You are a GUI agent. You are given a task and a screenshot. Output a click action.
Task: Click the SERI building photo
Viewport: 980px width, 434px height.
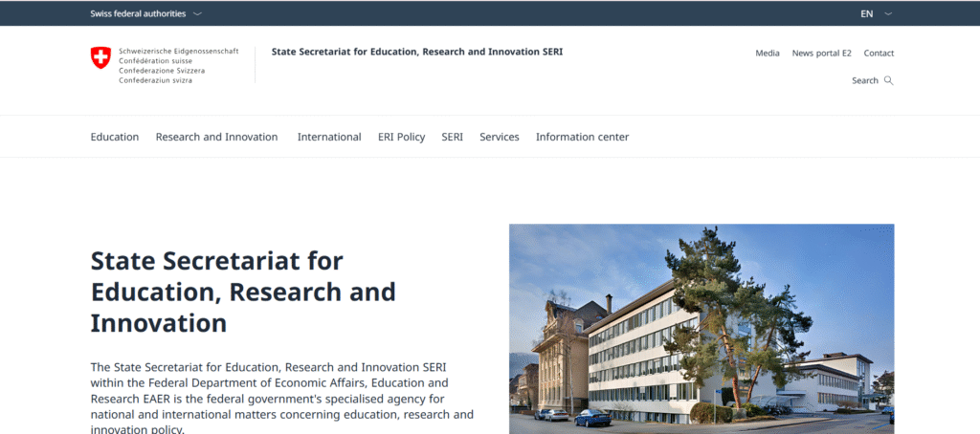point(702,329)
